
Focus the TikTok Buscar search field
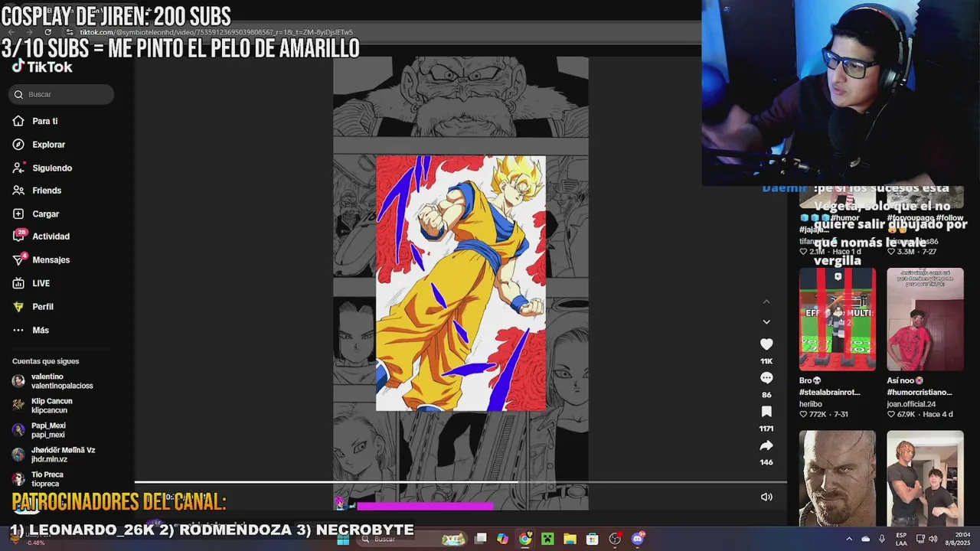[x=62, y=94]
